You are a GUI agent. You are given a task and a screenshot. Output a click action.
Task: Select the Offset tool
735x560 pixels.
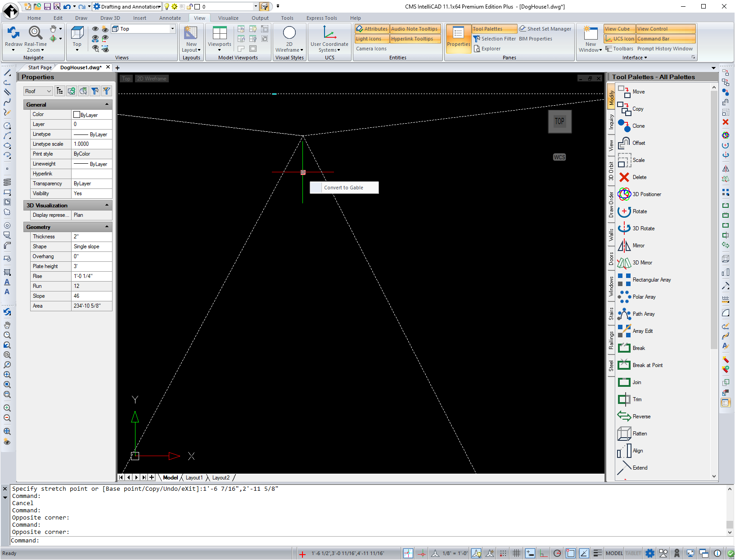click(631, 143)
